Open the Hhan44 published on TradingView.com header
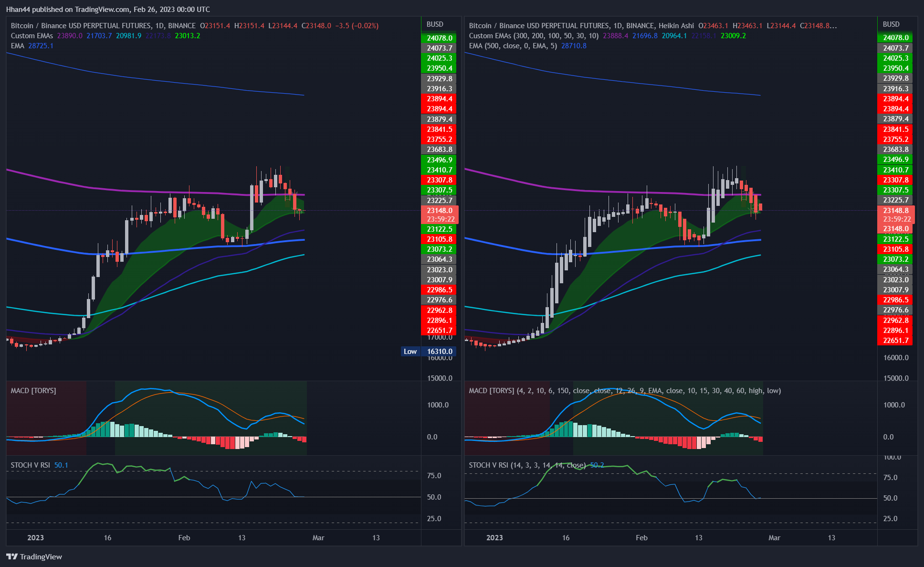Viewport: 924px width, 567px height. (108, 9)
